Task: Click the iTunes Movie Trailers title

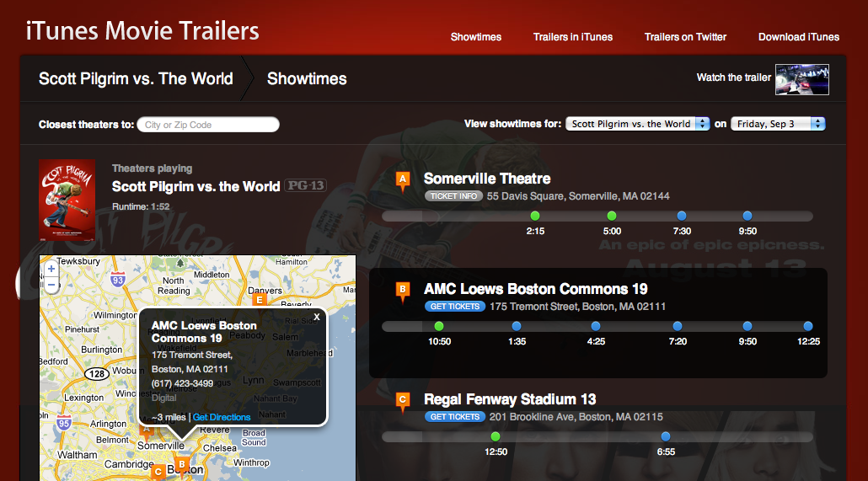Action: tap(142, 30)
